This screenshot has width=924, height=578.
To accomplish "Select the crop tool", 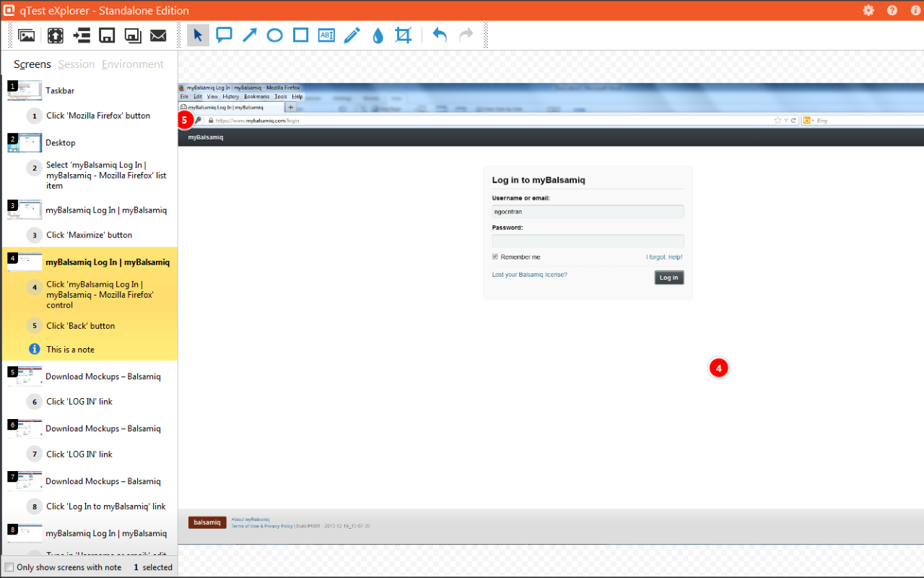I will click(x=403, y=35).
